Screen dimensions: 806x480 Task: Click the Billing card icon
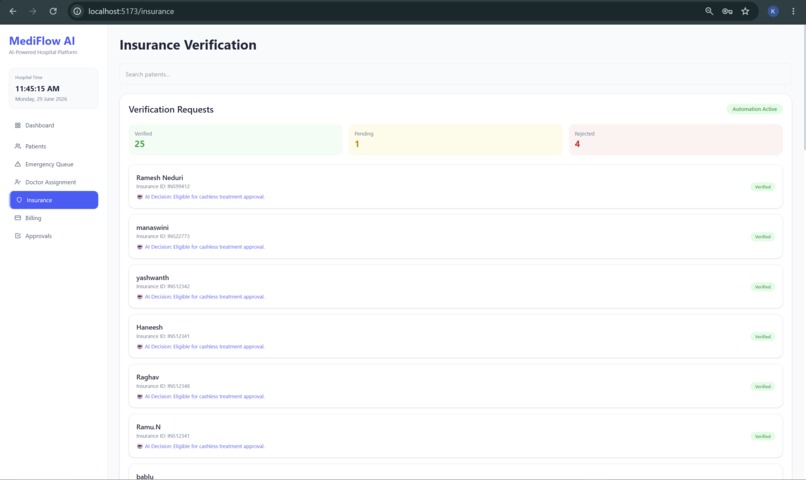(18, 218)
